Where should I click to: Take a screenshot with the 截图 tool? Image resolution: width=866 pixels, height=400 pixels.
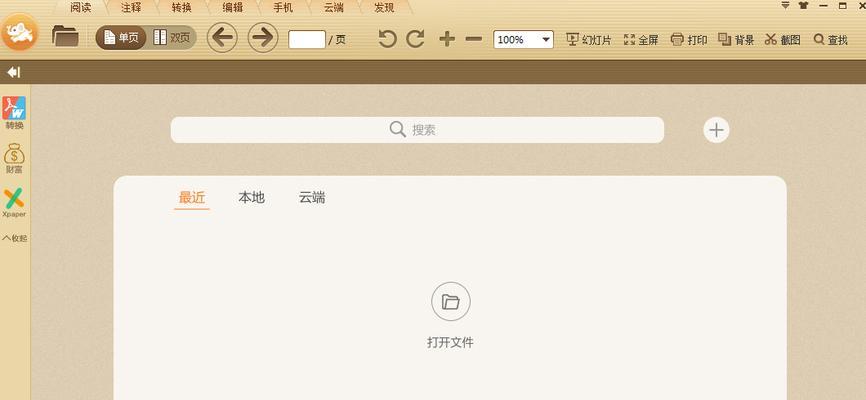tap(783, 39)
